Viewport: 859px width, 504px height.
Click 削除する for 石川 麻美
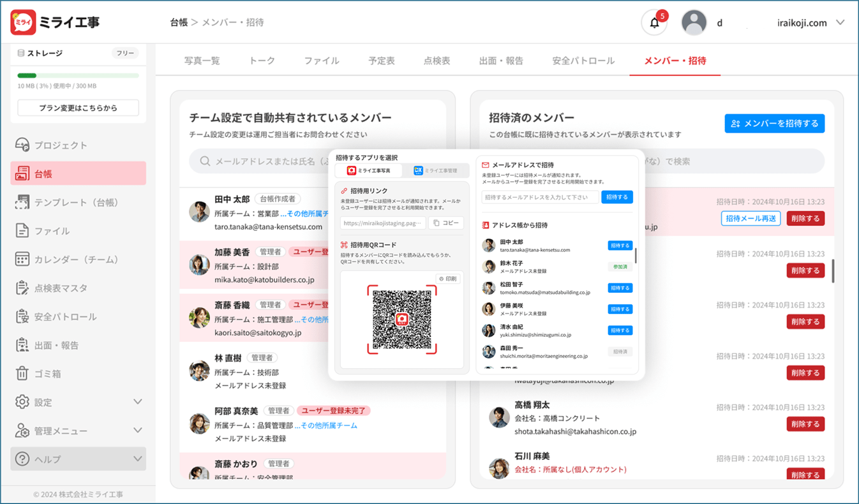805,475
